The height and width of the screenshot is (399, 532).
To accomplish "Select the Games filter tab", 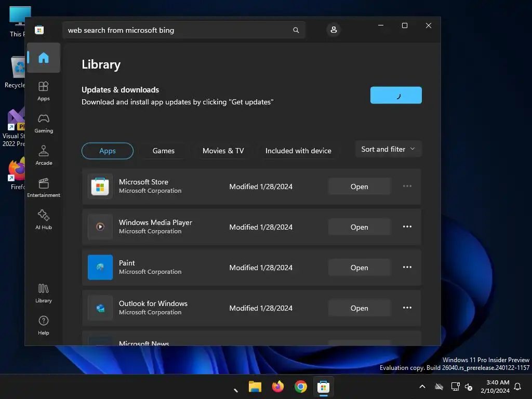I will (164, 151).
